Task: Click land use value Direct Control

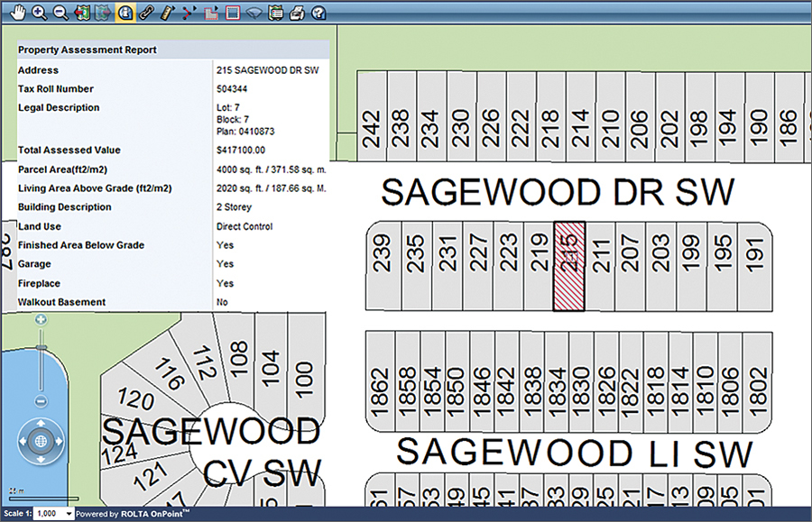Action: (245, 226)
